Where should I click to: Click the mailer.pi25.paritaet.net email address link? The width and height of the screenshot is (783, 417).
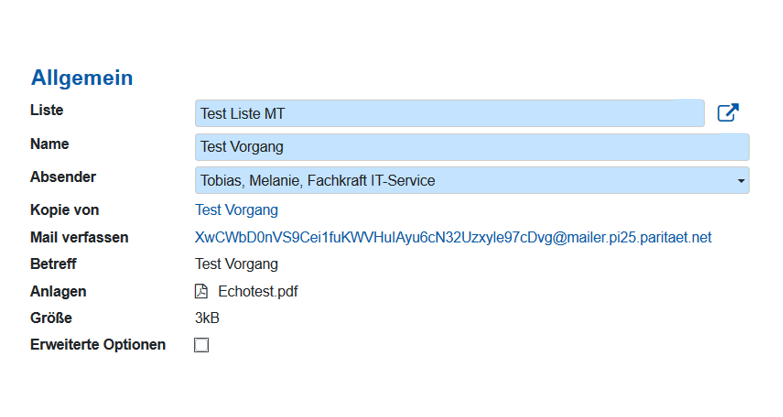point(453,237)
